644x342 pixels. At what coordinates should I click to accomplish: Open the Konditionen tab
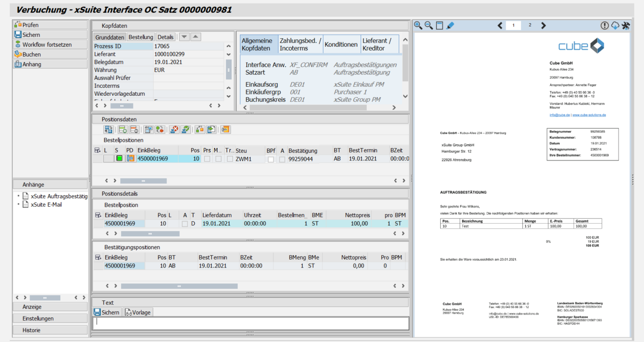pos(341,44)
